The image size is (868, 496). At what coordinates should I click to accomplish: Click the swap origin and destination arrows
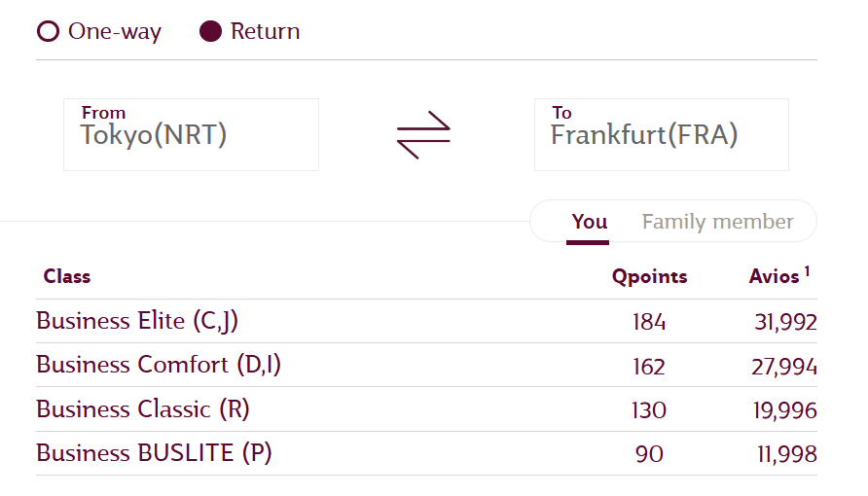[423, 135]
